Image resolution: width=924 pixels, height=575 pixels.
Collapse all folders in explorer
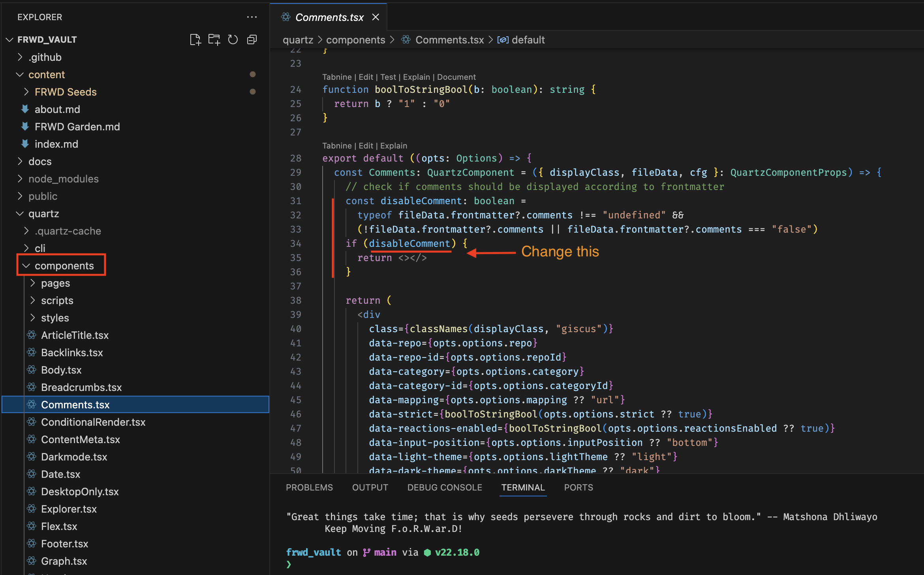coord(252,39)
